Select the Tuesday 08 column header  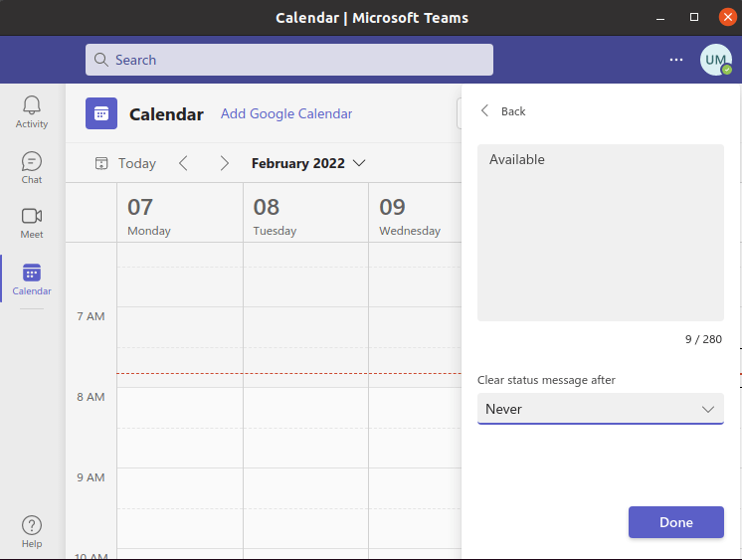tap(305, 213)
